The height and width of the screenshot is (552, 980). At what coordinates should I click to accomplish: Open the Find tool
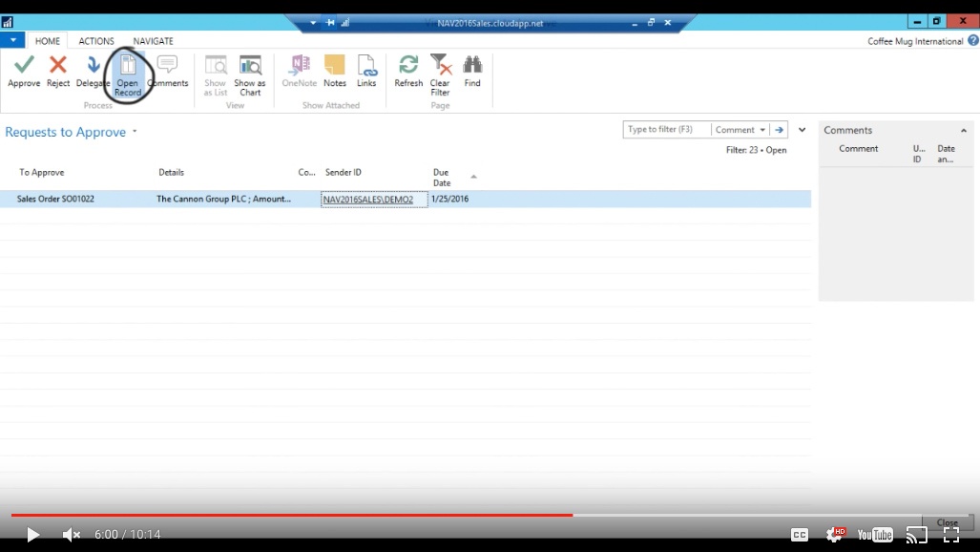(472, 71)
